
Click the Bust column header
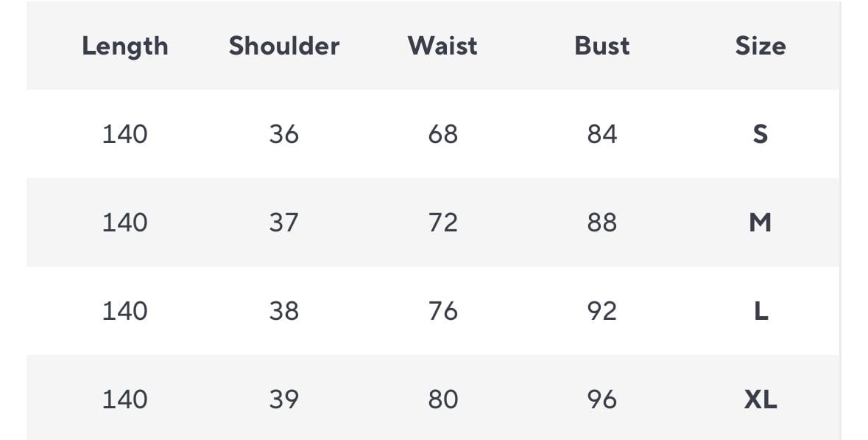[601, 46]
